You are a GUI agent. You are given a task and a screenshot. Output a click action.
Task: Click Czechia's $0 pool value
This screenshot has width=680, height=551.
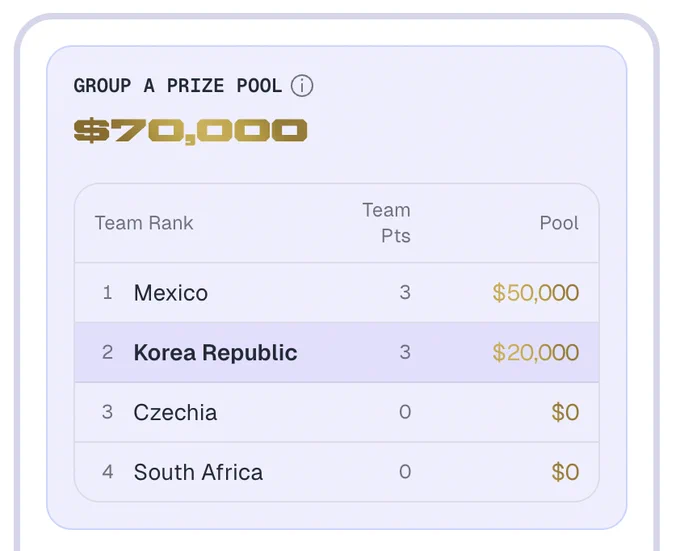pos(565,412)
